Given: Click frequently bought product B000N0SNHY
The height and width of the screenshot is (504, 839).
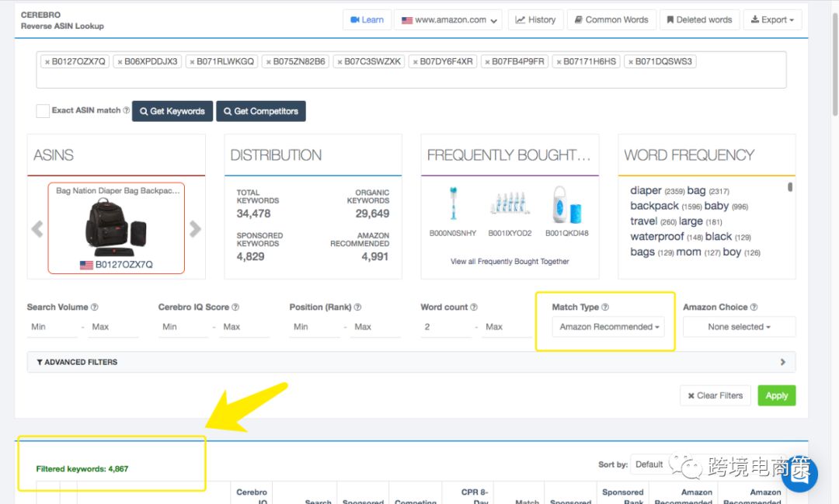Looking at the screenshot, I should click(x=453, y=211).
